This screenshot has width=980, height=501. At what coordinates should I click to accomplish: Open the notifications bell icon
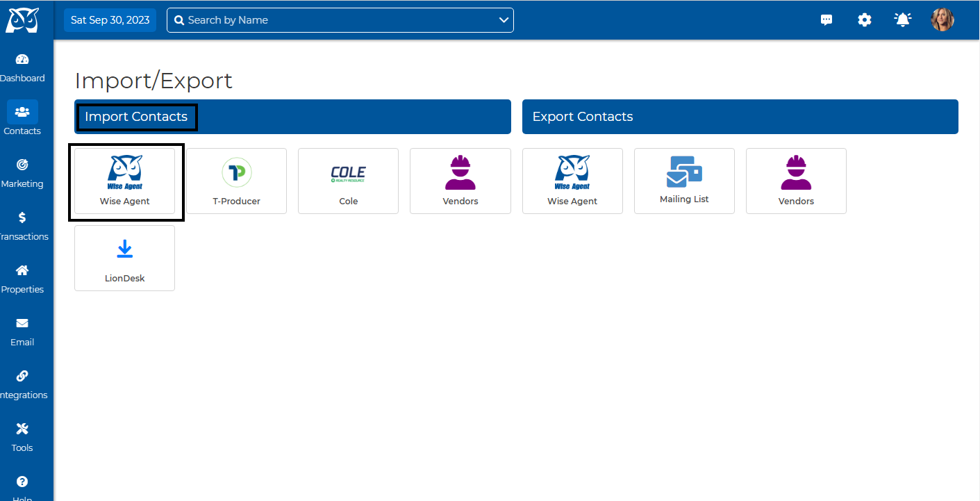(902, 20)
